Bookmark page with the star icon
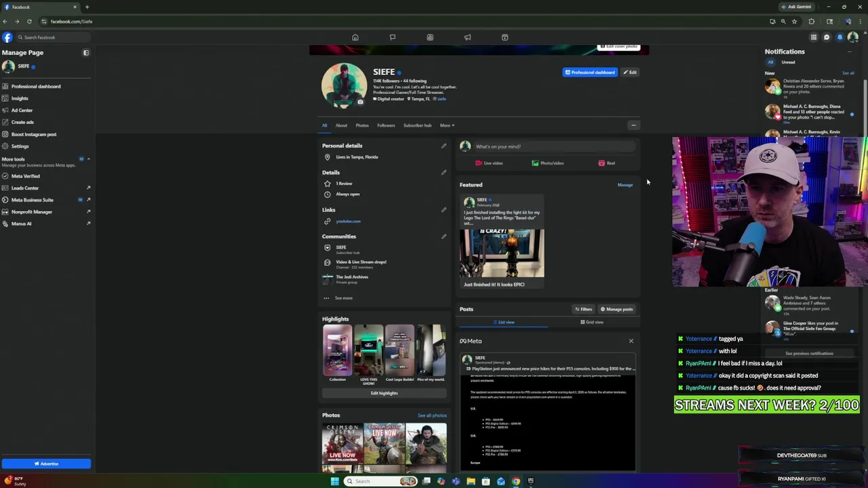 794,22
